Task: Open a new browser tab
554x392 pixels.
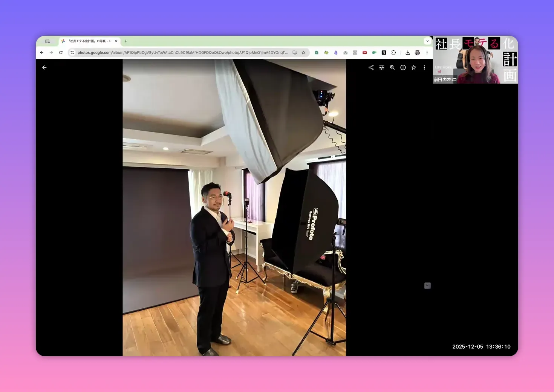Action: [x=126, y=41]
